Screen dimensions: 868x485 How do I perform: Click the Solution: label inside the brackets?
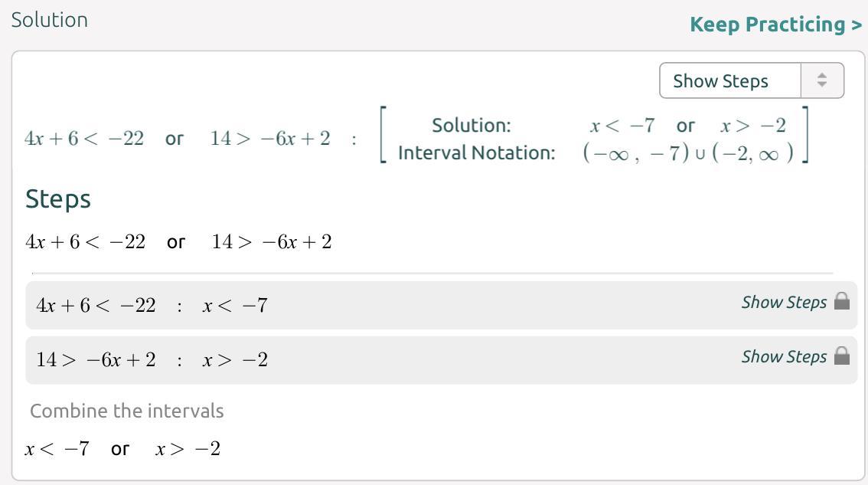[x=471, y=126]
